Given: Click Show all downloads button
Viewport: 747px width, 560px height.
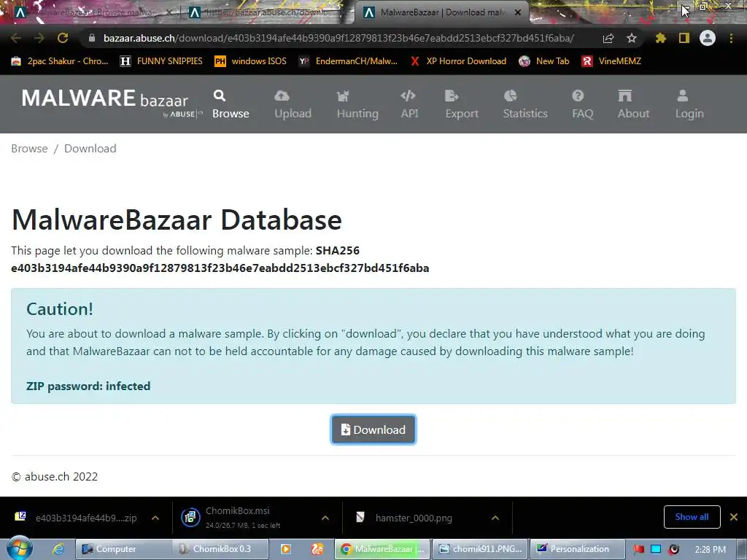Looking at the screenshot, I should click(x=692, y=517).
